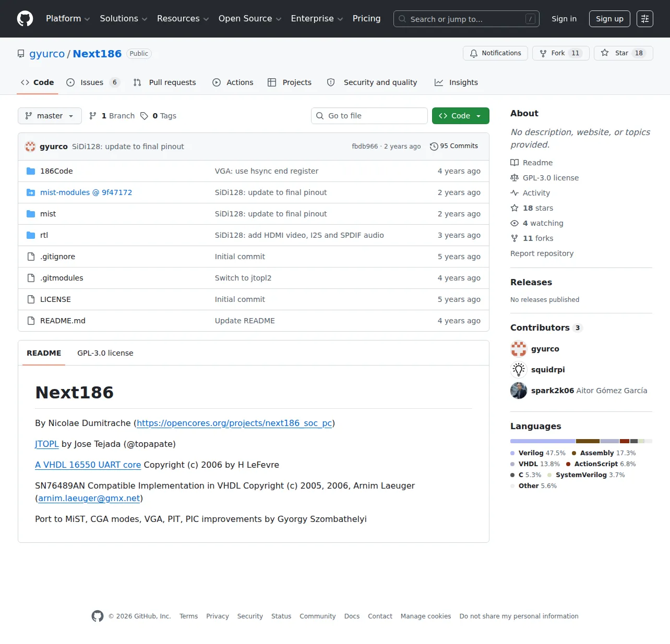The width and height of the screenshot is (670, 644).
Task: Click the LICENSE file icon
Action: (31, 299)
